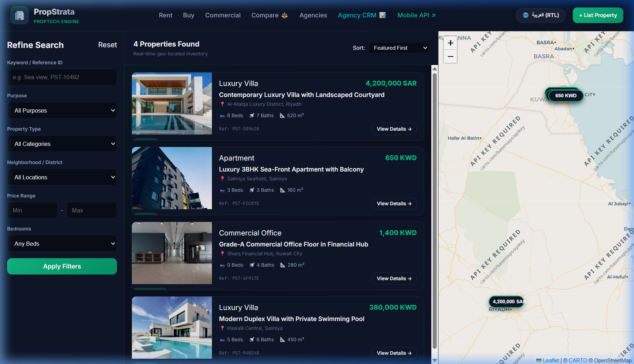Open the Property Type categories dropdown
The width and height of the screenshot is (634, 364).
pyautogui.click(x=62, y=144)
